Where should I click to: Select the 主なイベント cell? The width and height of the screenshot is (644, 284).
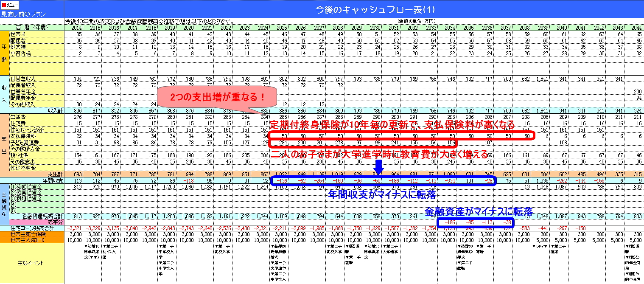(32, 263)
